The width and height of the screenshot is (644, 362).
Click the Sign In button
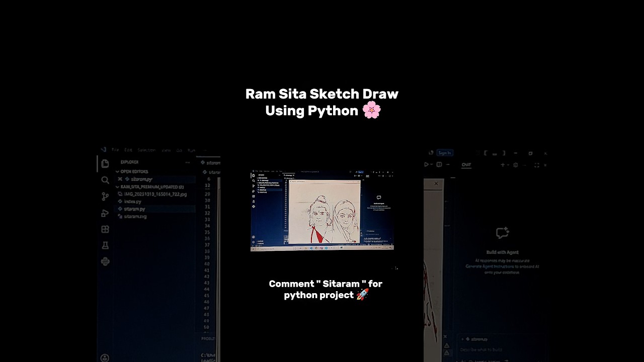click(444, 153)
